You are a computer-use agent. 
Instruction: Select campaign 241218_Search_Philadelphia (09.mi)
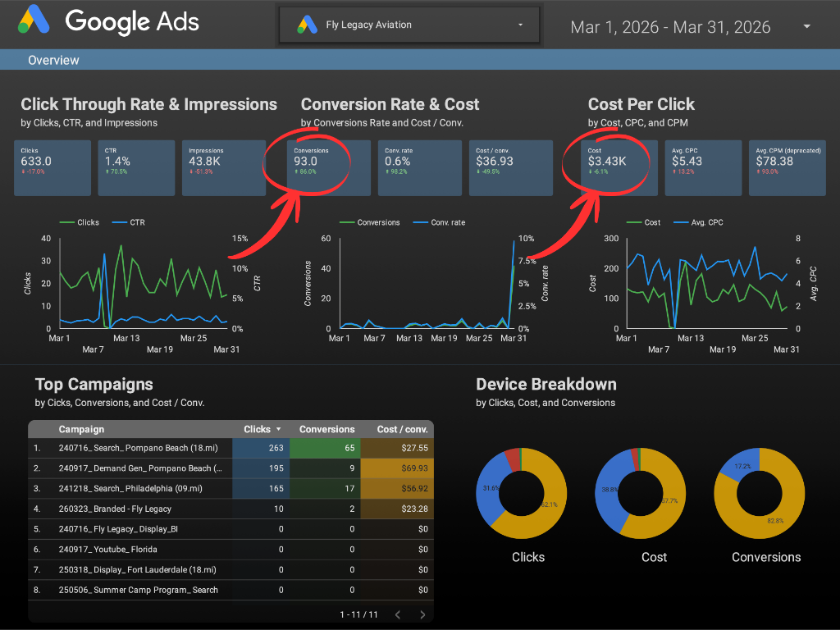tap(130, 489)
